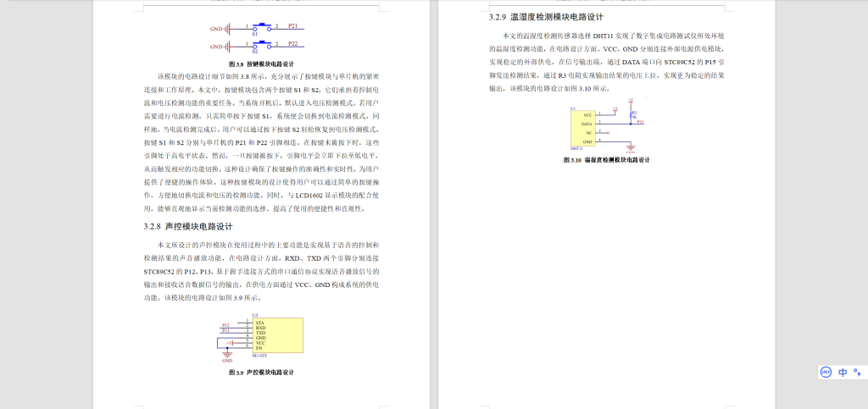Click heading 3.2.8 声控模块电路设计
Screen dimensions: 868x409
point(188,227)
